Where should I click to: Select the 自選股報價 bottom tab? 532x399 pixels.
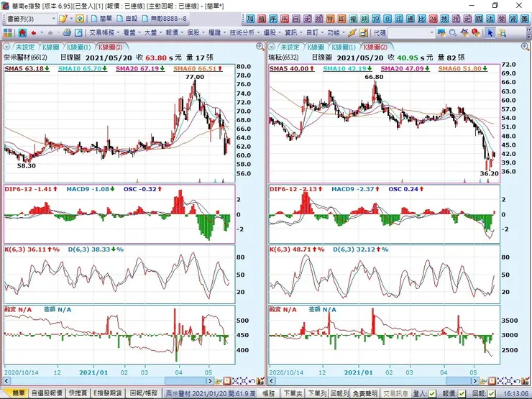coord(47,393)
